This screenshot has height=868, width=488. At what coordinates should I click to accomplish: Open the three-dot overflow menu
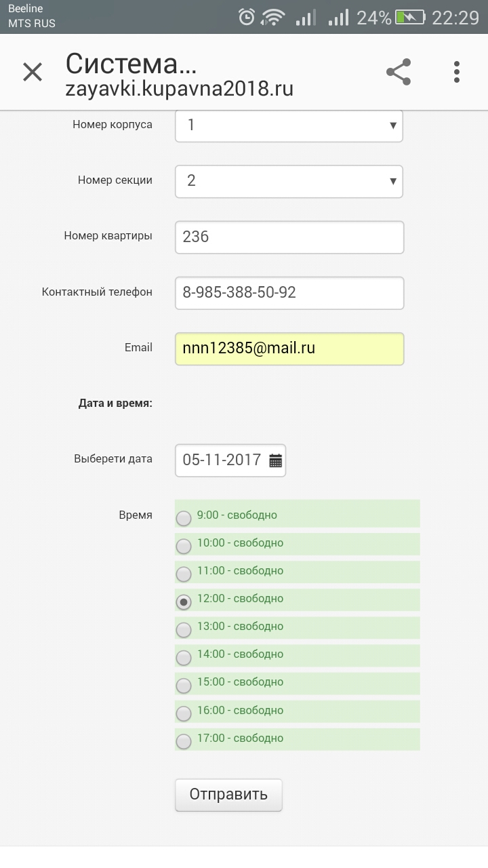pos(457,72)
